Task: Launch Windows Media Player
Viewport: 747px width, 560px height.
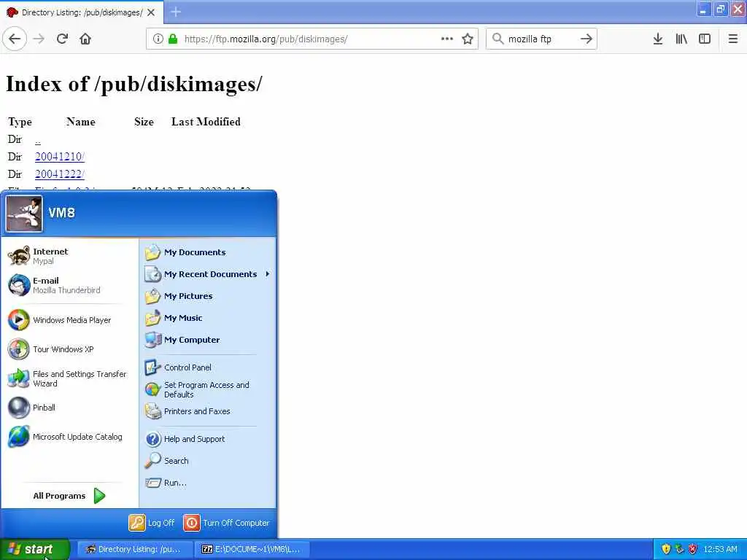Action: coord(69,320)
